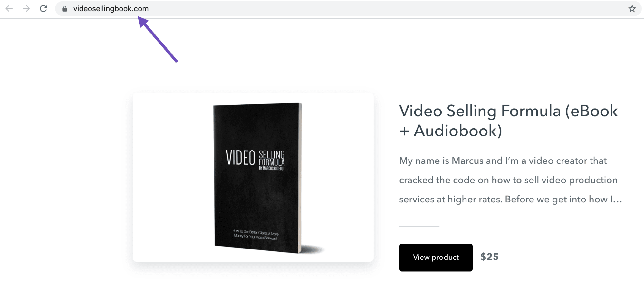Image resolution: width=644 pixels, height=283 pixels.
Task: Click the View product button
Action: coord(436,257)
